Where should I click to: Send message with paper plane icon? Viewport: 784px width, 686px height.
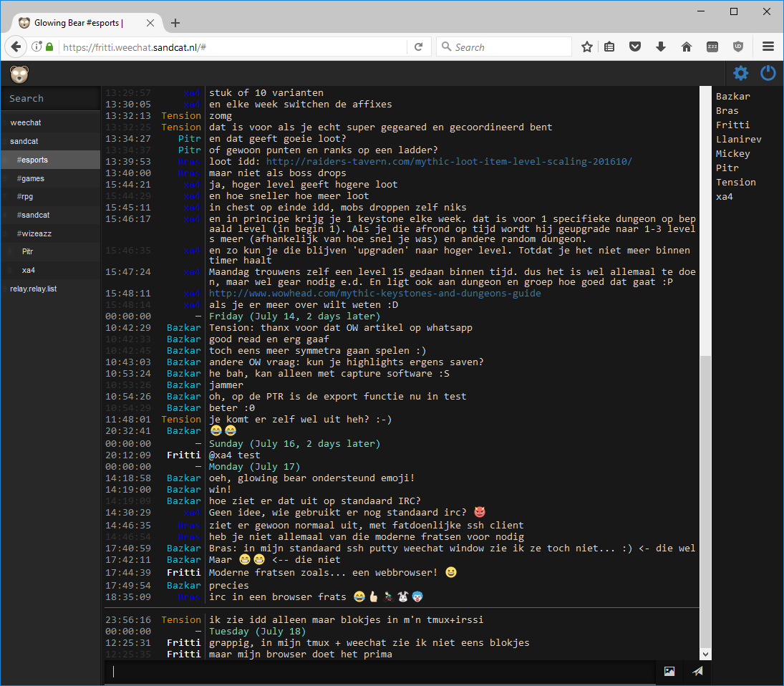coord(697,671)
